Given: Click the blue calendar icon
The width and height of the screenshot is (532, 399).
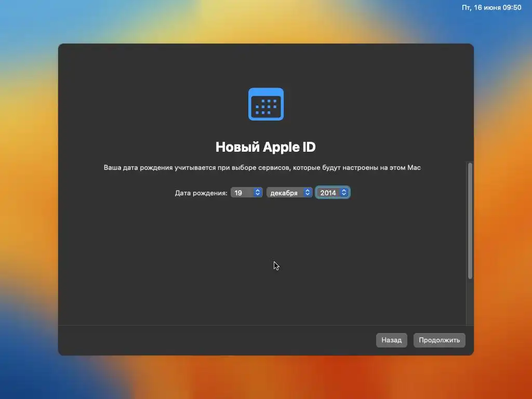Looking at the screenshot, I should click(265, 104).
